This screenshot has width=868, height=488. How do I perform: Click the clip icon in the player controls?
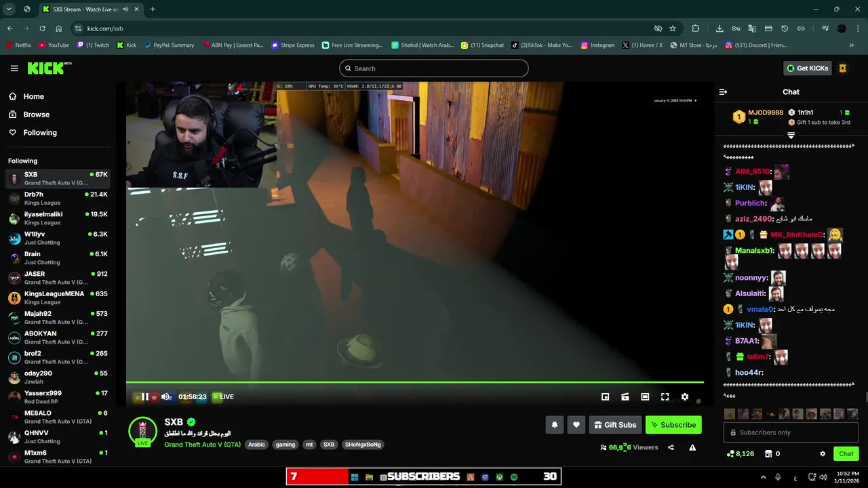pyautogui.click(x=625, y=397)
